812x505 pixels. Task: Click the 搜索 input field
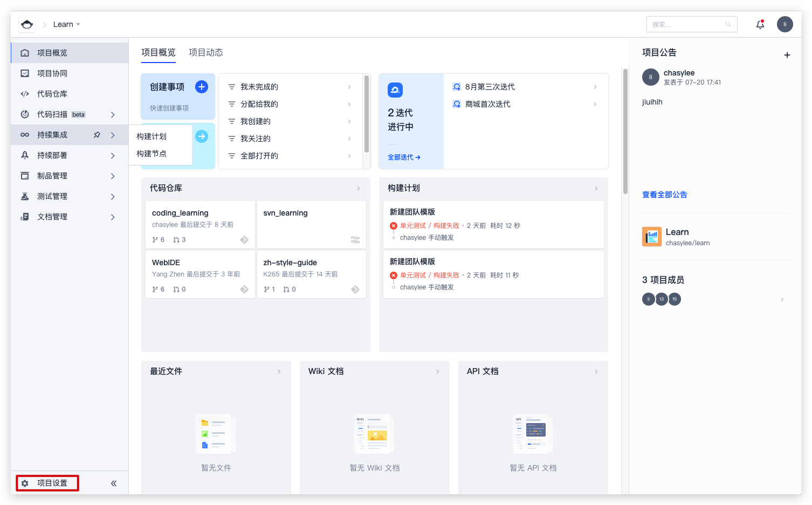[x=687, y=24]
